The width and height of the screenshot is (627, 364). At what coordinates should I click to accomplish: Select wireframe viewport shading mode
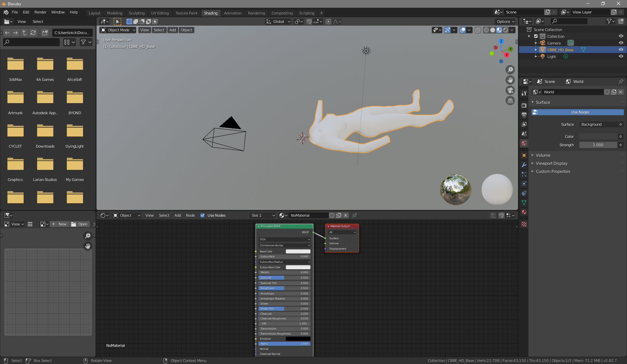[x=486, y=30]
